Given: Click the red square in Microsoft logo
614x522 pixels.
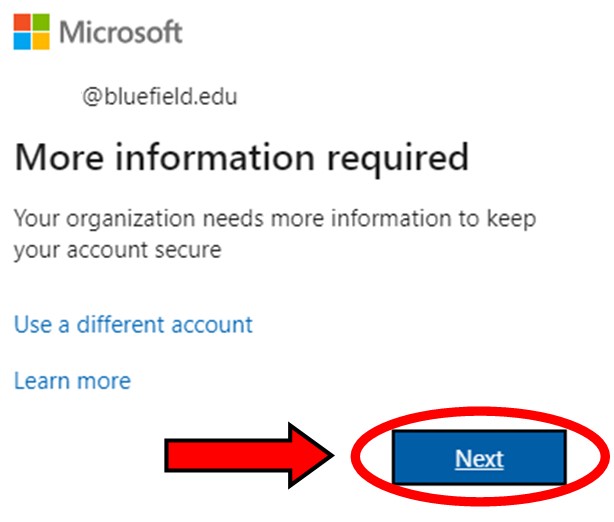Looking at the screenshot, I should click(x=22, y=22).
